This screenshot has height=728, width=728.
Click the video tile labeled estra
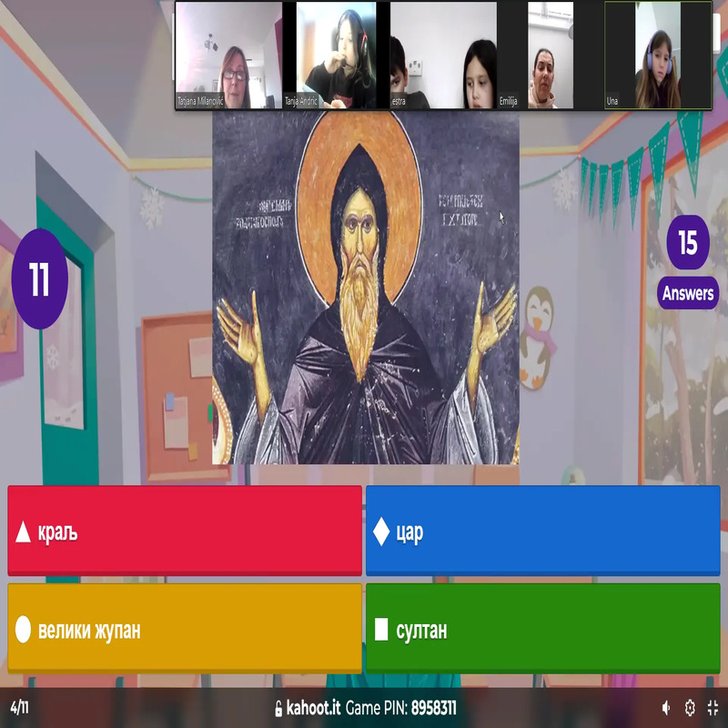pos(443,56)
